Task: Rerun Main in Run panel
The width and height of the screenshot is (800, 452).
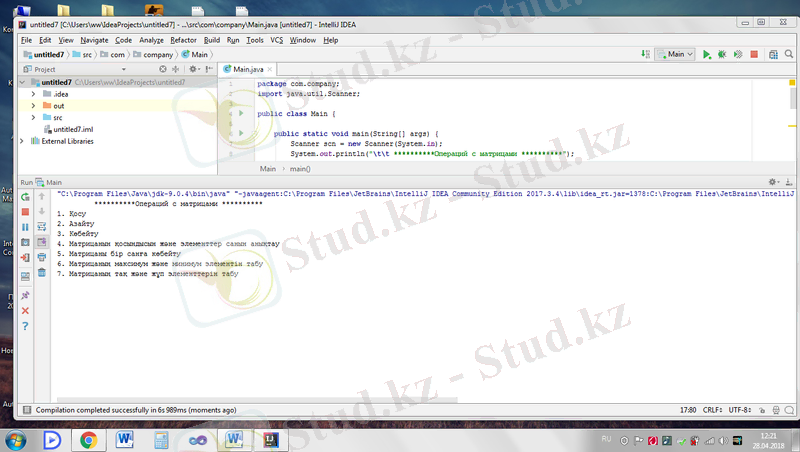Action: [25, 197]
